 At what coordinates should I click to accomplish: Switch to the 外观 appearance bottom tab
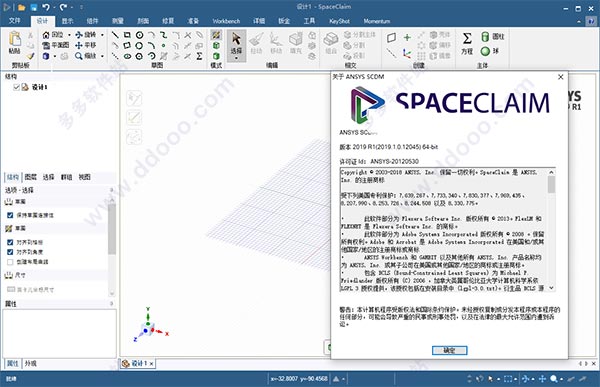pos(31,363)
